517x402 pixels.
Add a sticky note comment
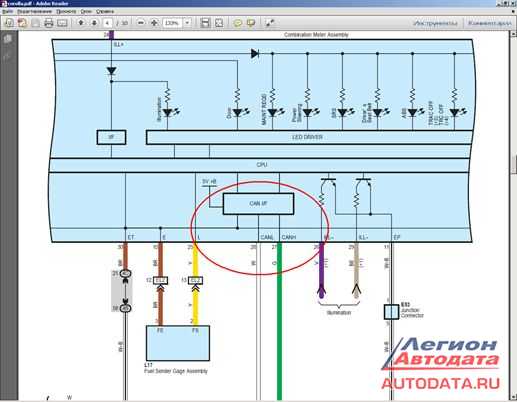pos(237,23)
